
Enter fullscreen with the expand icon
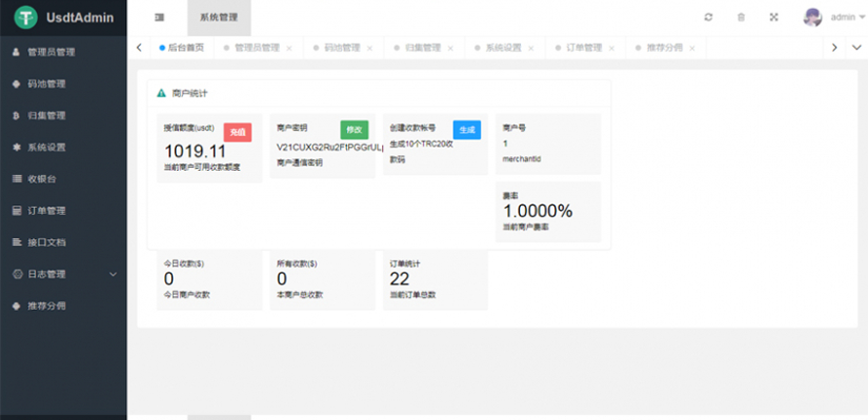click(x=774, y=18)
